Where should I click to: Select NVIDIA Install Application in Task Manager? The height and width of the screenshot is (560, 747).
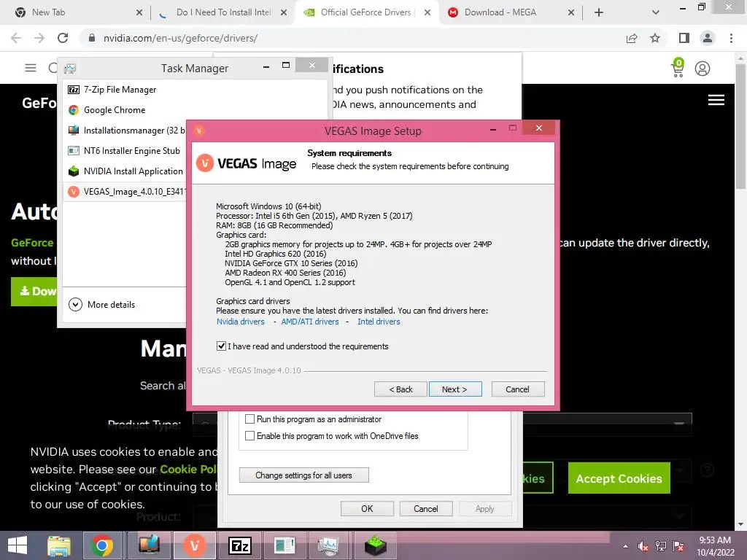(125, 171)
